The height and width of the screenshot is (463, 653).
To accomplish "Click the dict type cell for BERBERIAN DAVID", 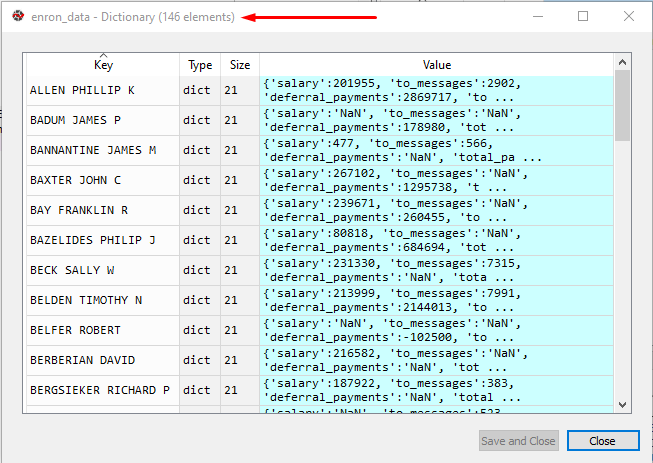I will tap(200, 360).
